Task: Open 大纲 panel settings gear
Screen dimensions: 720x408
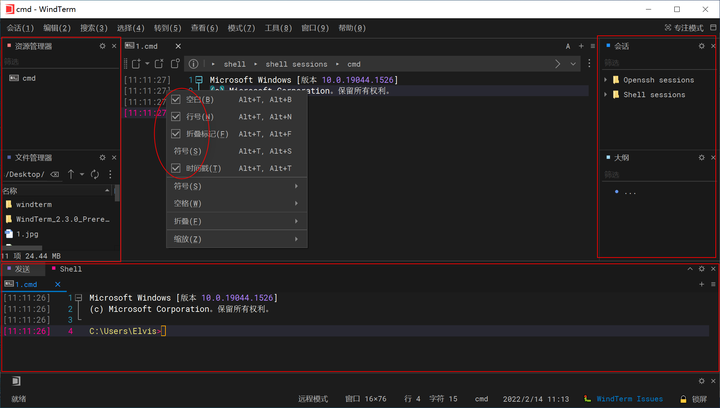Action: (702, 157)
